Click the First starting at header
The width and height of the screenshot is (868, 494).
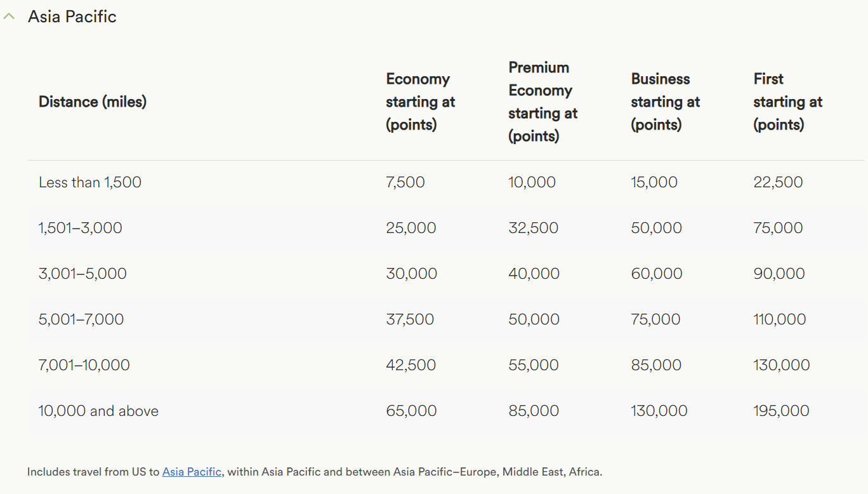point(788,102)
